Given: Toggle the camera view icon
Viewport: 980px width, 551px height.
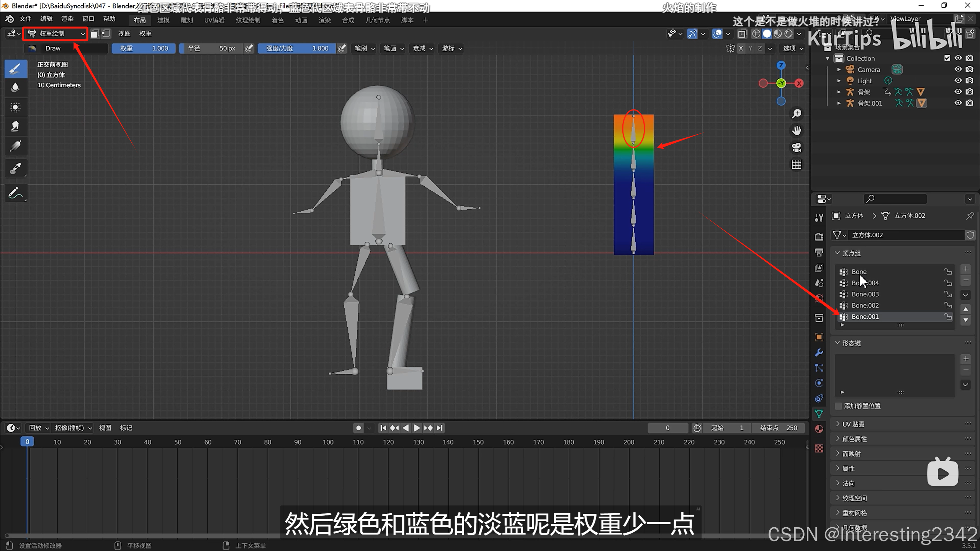Looking at the screenshot, I should pos(797,148).
